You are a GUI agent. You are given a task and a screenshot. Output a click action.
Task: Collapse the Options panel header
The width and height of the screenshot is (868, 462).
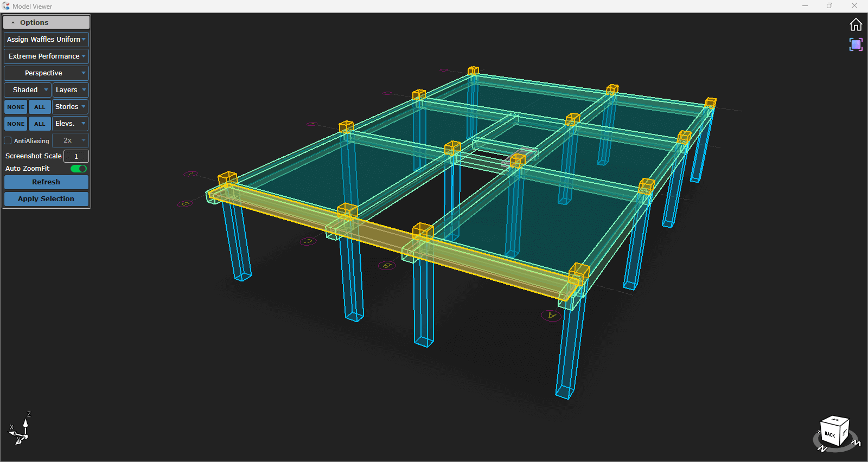46,23
